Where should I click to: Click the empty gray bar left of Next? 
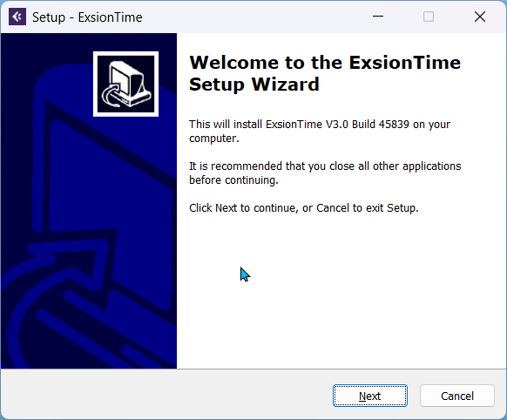click(166, 396)
